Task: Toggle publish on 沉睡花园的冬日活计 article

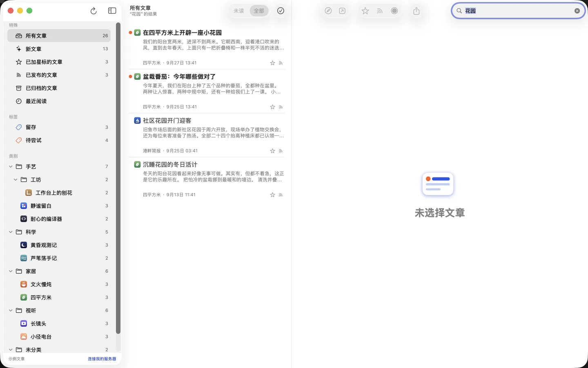Action: (281, 195)
